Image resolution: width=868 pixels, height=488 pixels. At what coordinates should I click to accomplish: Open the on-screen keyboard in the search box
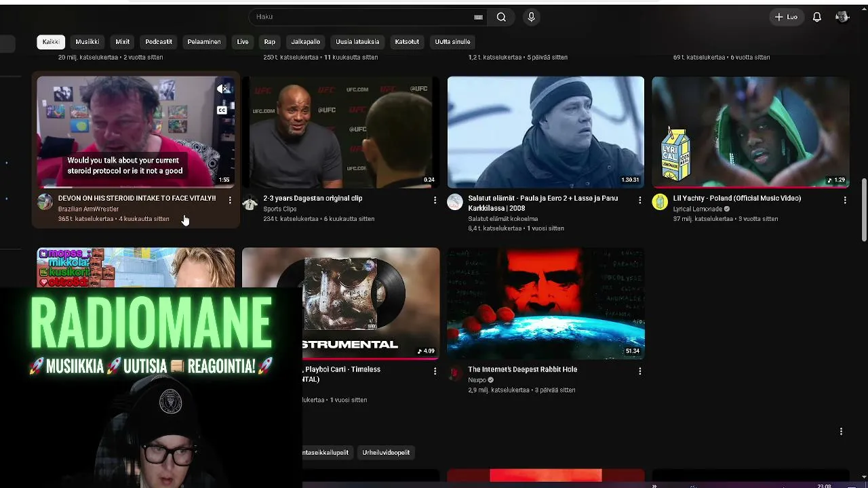point(478,17)
